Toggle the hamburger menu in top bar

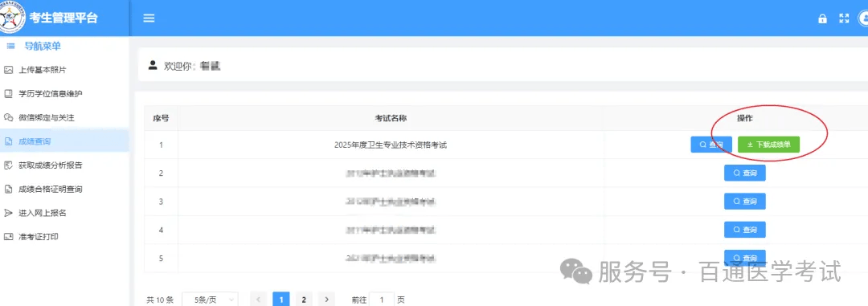[149, 18]
